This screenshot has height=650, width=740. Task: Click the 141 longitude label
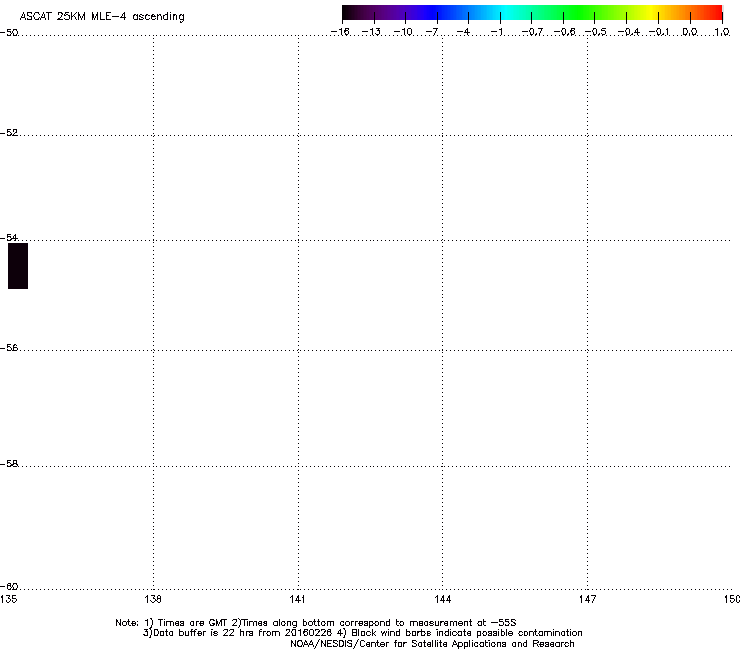click(297, 599)
